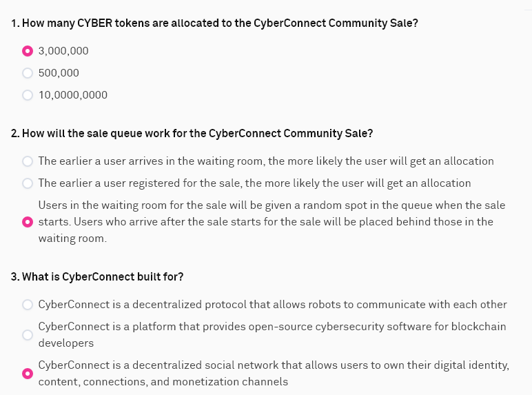Click answer text about robots communicating with each other
This screenshot has width=532, height=395.
272,305
